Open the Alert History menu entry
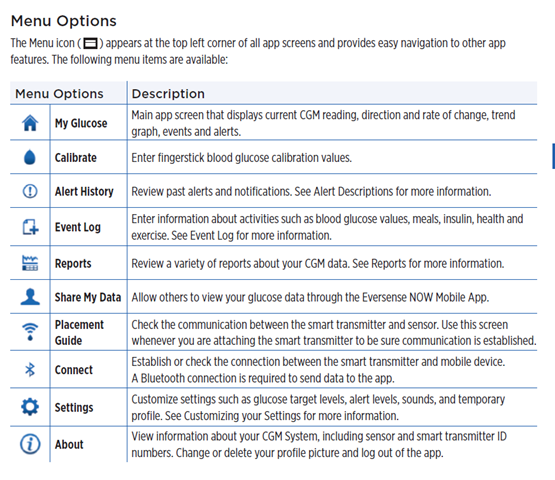Viewport: 555px width, 480px height. click(84, 192)
